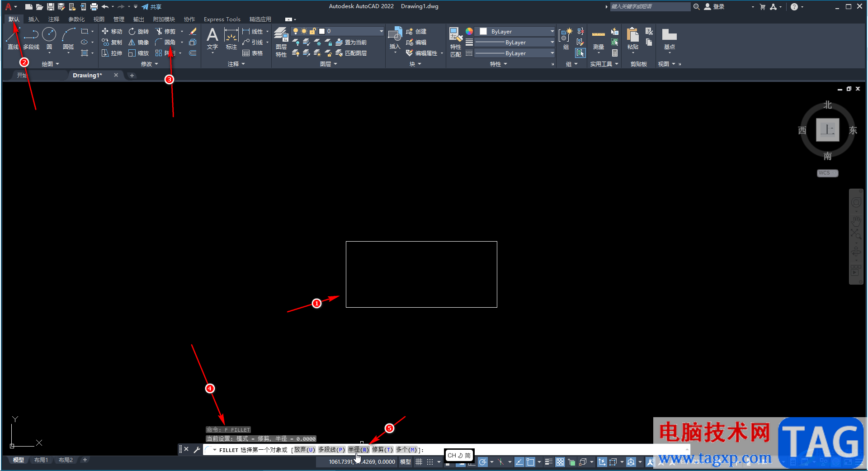Click the 插入 (Insert block) icon
Image resolution: width=868 pixels, height=471 pixels.
[395, 38]
